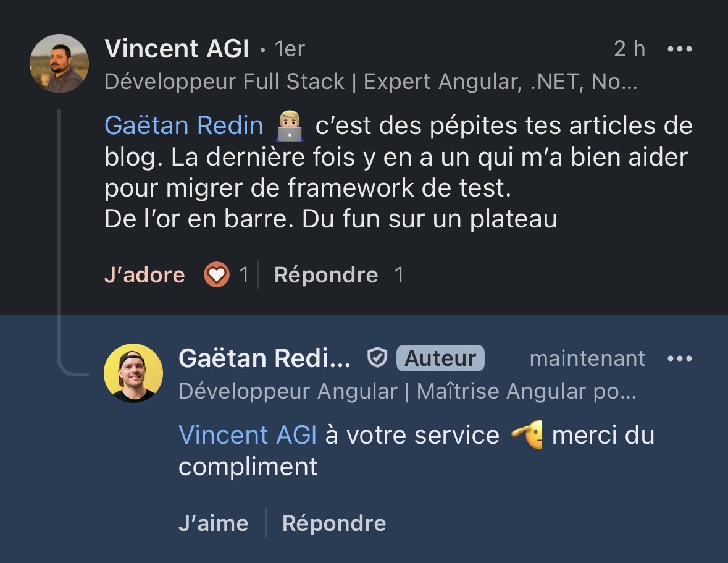The height and width of the screenshot is (563, 728).
Task: Open Vincent AGI's profile picture
Action: coord(59,63)
